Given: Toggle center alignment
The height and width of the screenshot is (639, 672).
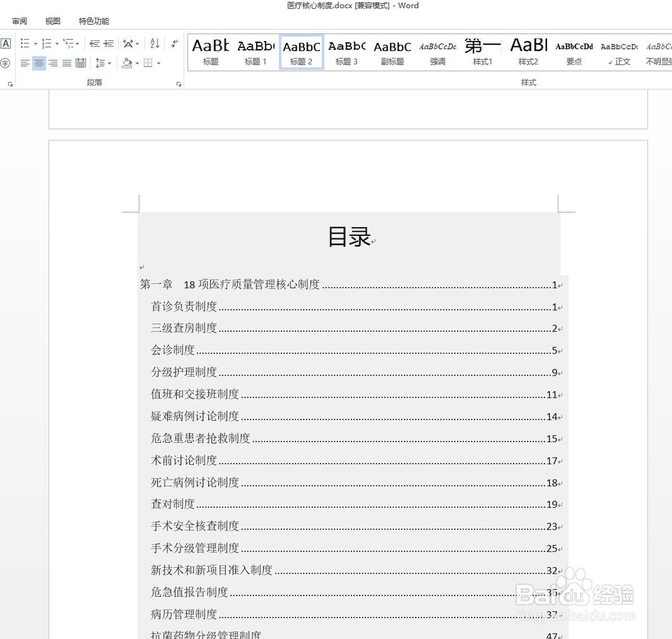Looking at the screenshot, I should (39, 63).
